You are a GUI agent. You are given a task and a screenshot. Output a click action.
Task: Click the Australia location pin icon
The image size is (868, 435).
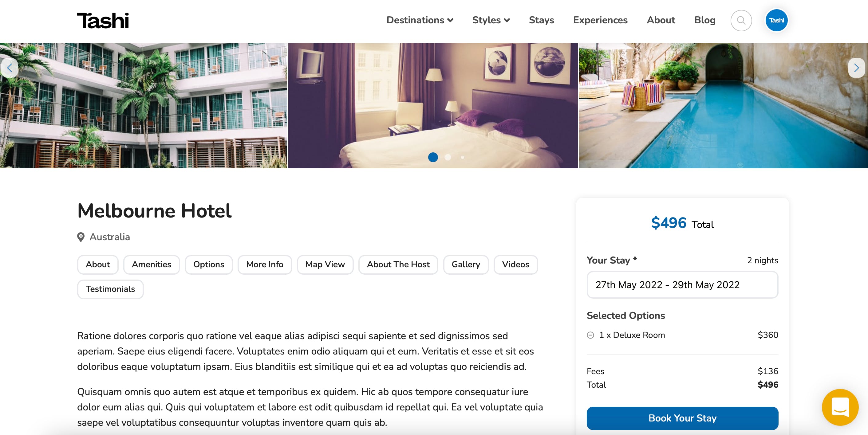[81, 237]
